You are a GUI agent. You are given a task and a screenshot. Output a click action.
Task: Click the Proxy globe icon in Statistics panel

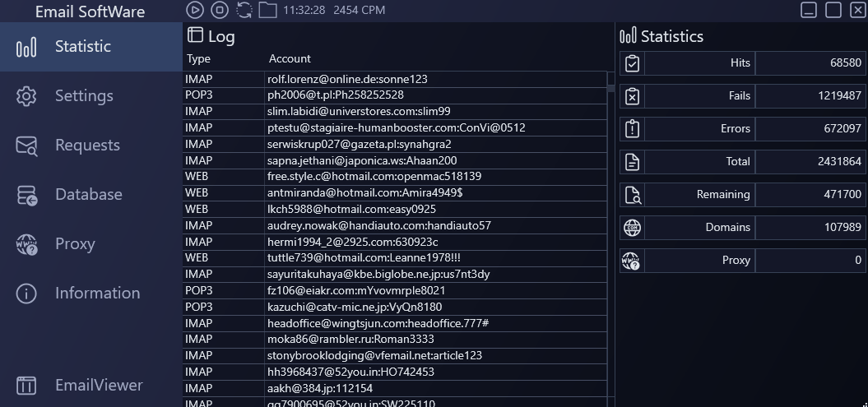point(632,261)
